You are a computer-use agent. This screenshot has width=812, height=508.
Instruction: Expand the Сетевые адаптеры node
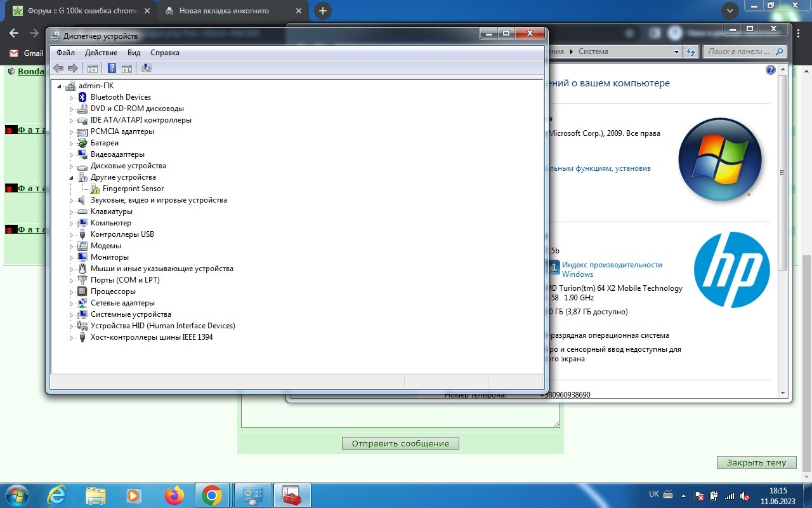pyautogui.click(x=72, y=303)
